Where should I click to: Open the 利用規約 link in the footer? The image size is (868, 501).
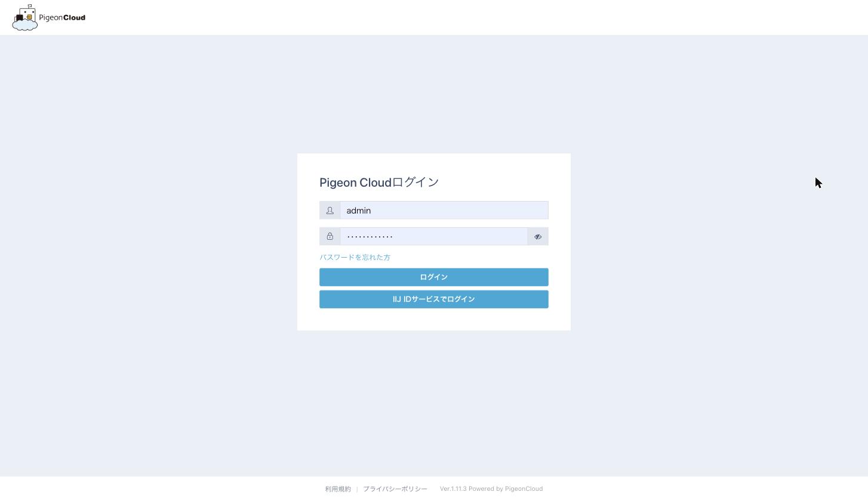coord(338,489)
